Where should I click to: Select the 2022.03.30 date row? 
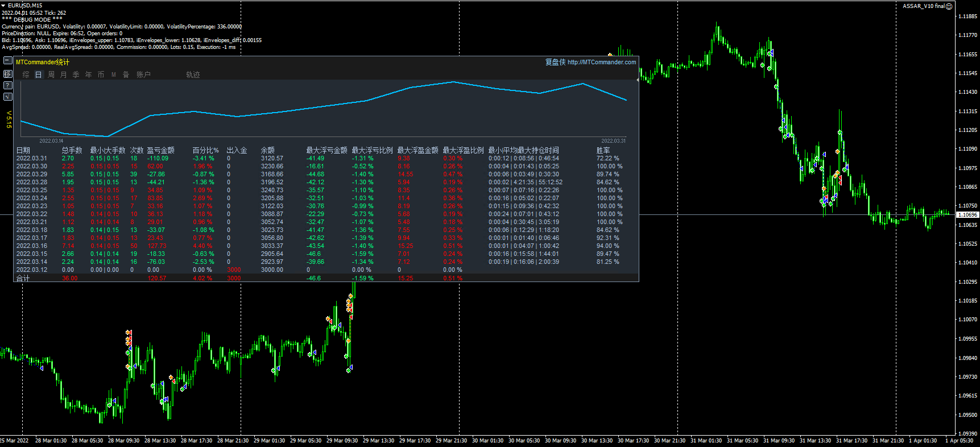click(x=32, y=166)
